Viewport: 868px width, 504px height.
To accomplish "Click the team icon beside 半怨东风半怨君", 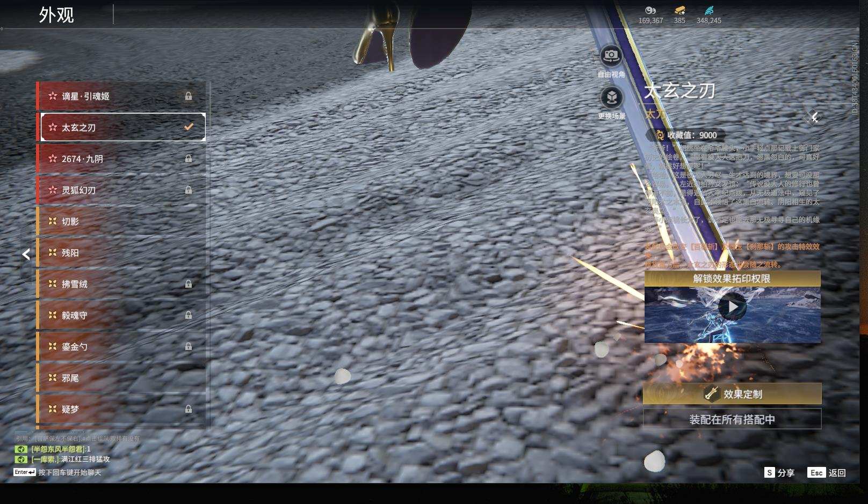I will point(21,449).
